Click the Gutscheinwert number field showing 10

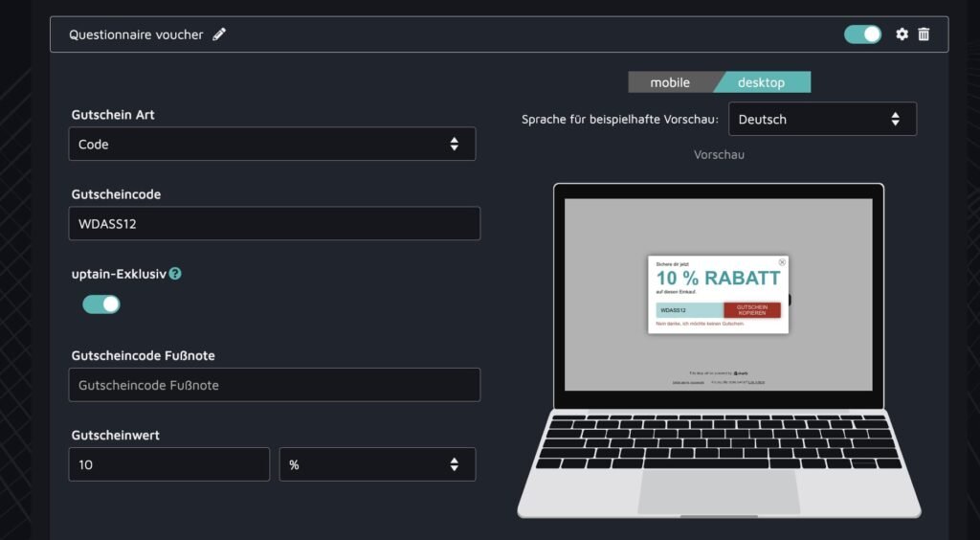pyautogui.click(x=168, y=464)
